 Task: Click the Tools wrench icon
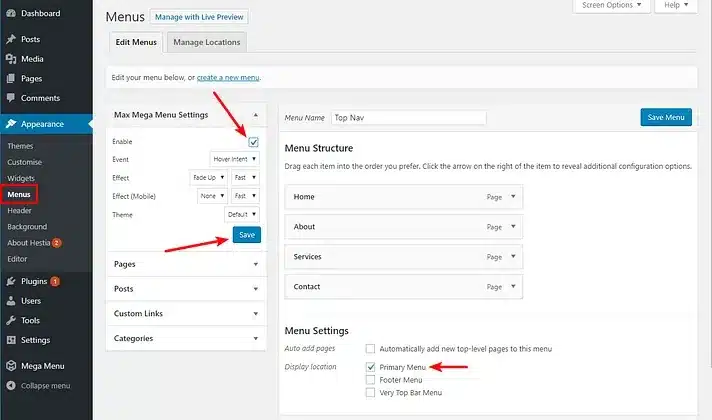10,320
